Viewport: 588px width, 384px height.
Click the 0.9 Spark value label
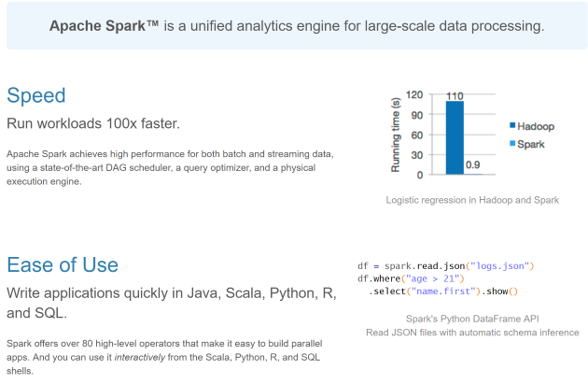(473, 164)
